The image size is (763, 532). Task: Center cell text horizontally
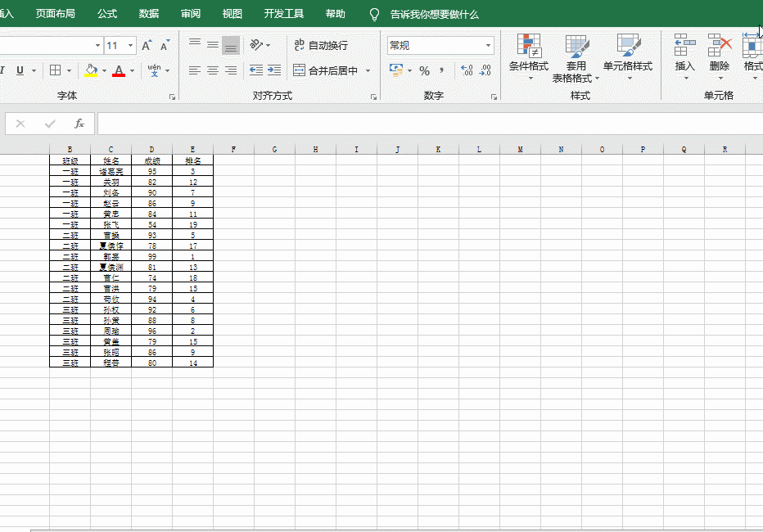point(213,70)
